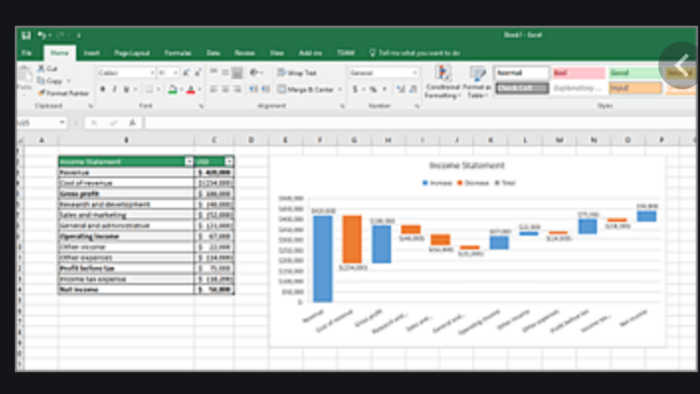700x394 pixels.
Task: Switch to the Review tab
Action: [245, 53]
